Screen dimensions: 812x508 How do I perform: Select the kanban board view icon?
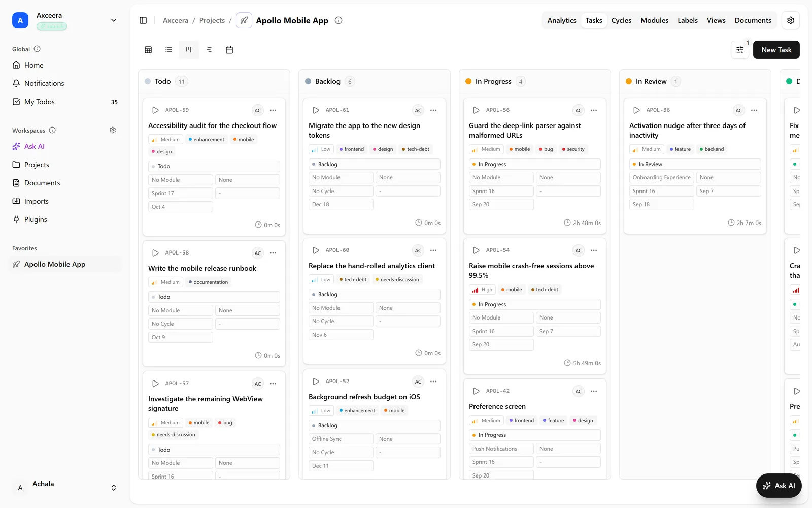click(189, 50)
